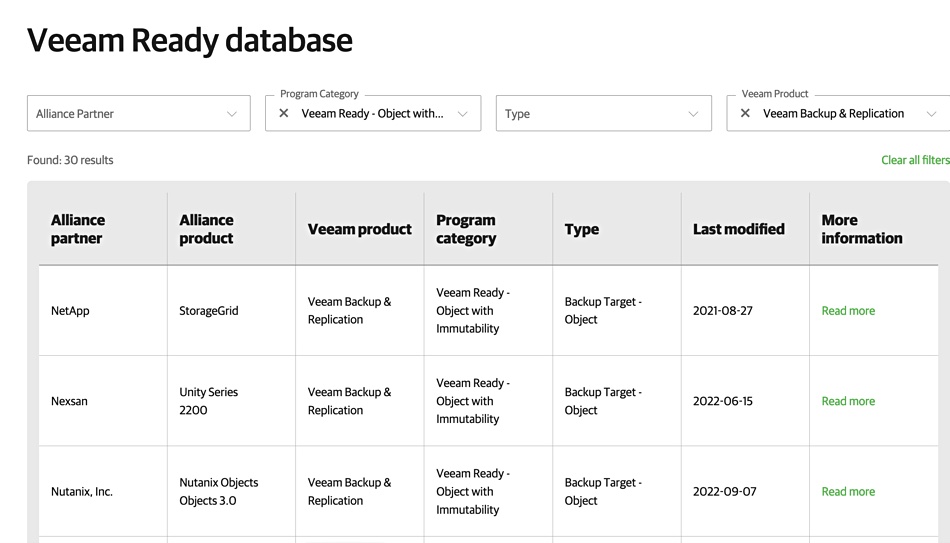
Task: Select the Nexsan partner cell
Action: pyautogui.click(x=103, y=401)
